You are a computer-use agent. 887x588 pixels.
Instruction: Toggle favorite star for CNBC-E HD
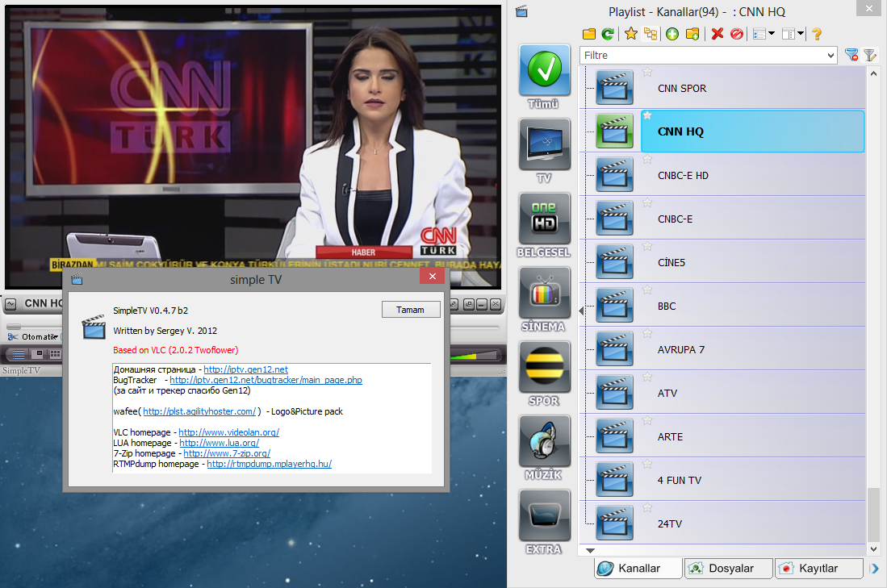tap(648, 159)
